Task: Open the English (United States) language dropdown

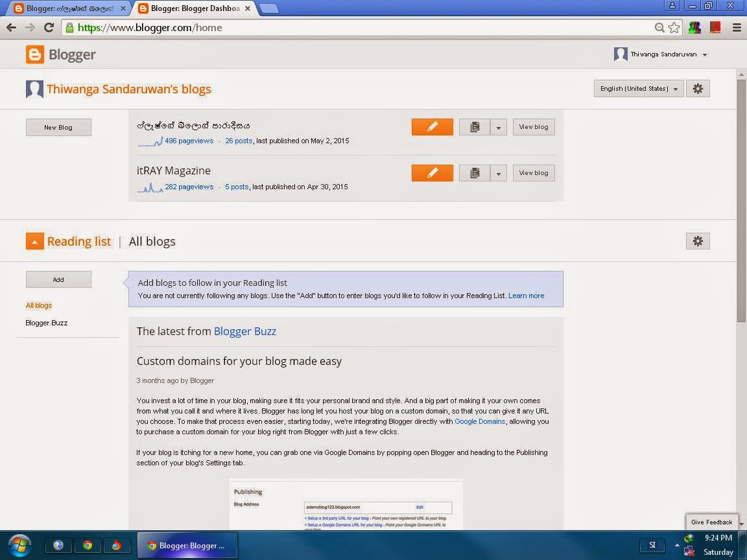Action: [638, 89]
